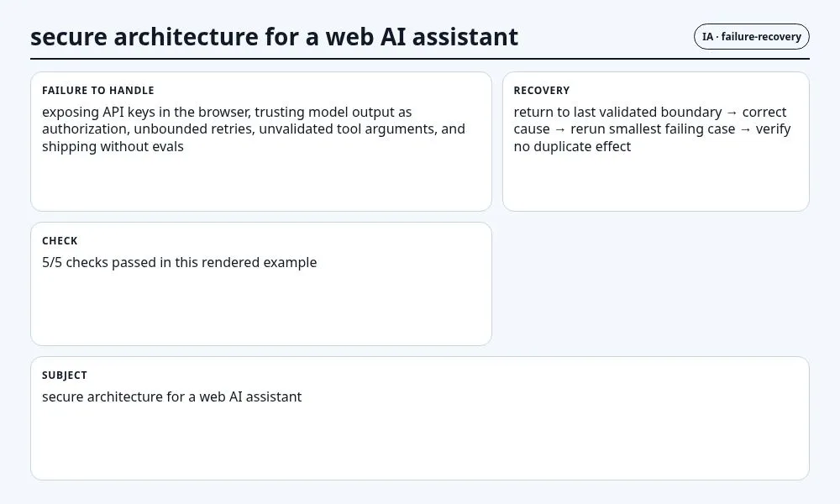Click 'shipping without evals' phrase
Image resolution: width=840 pixels, height=504 pixels.
point(113,147)
